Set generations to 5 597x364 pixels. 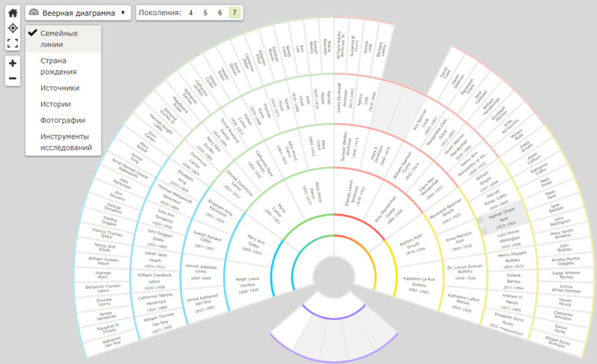(x=205, y=13)
